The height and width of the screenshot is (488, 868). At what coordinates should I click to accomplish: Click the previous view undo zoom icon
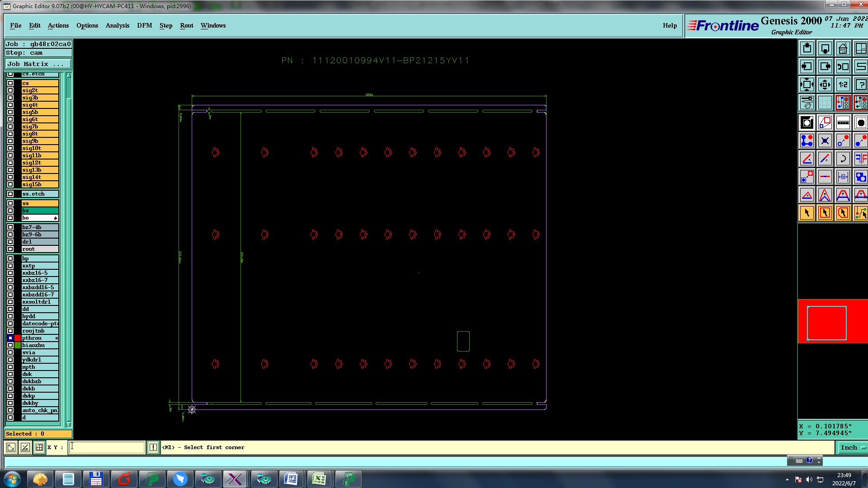pos(843,66)
